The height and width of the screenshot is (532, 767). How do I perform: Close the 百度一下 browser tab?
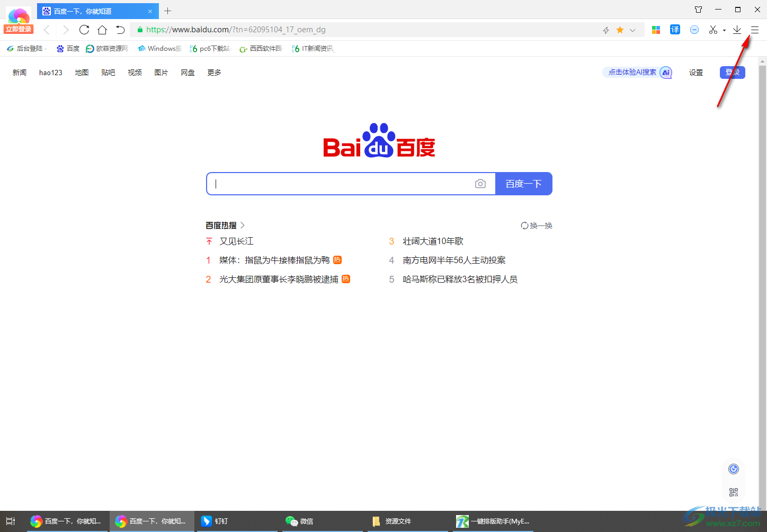150,11
